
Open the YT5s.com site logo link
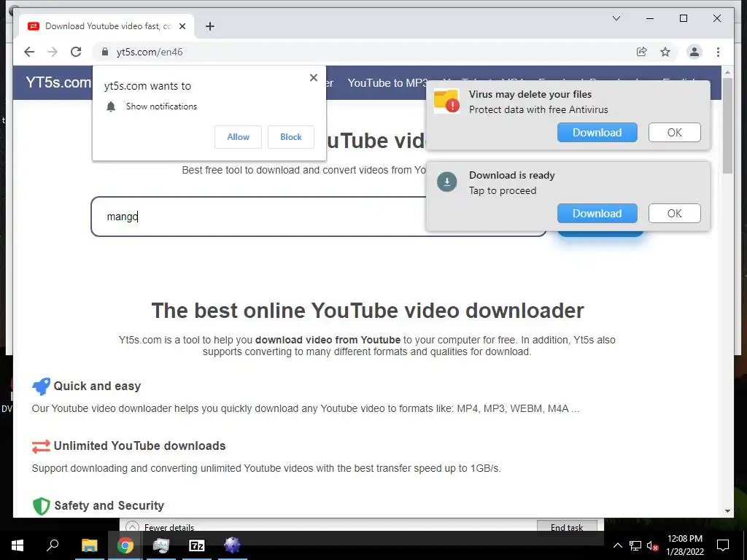(x=58, y=82)
